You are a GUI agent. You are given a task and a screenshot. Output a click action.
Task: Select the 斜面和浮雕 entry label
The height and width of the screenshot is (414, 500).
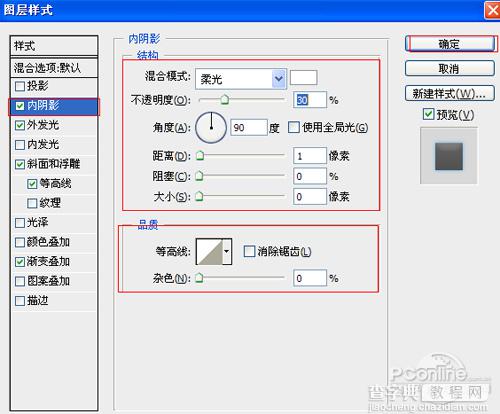[x=54, y=164]
